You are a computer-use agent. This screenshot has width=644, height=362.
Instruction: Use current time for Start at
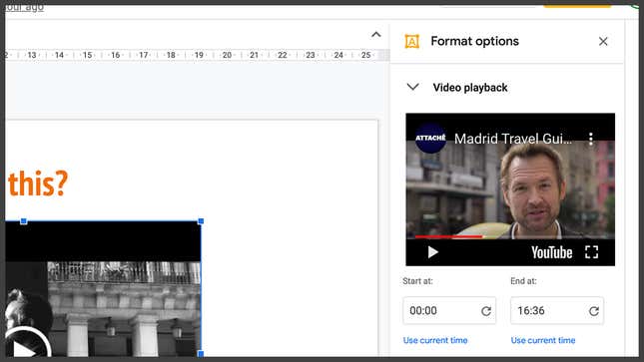pyautogui.click(x=435, y=340)
